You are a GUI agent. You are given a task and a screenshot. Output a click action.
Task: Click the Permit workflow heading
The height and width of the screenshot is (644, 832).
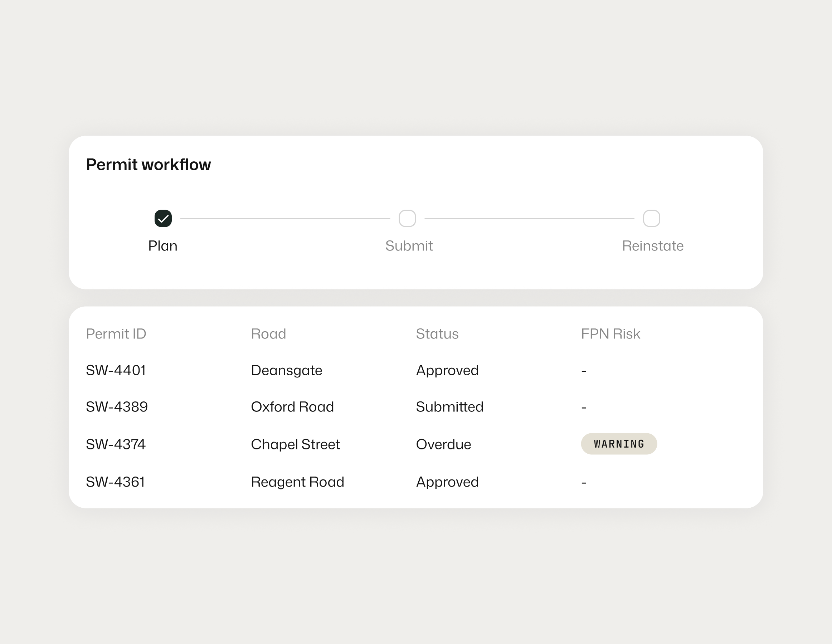(148, 165)
